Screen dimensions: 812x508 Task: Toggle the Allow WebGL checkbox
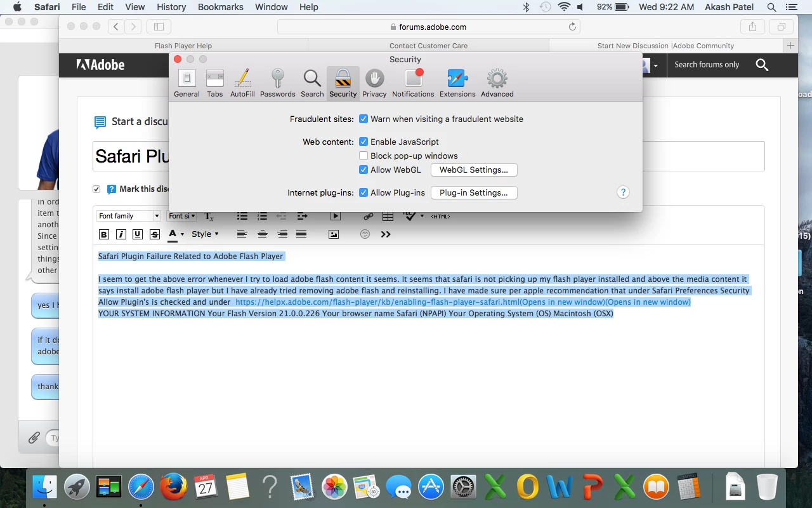point(363,170)
